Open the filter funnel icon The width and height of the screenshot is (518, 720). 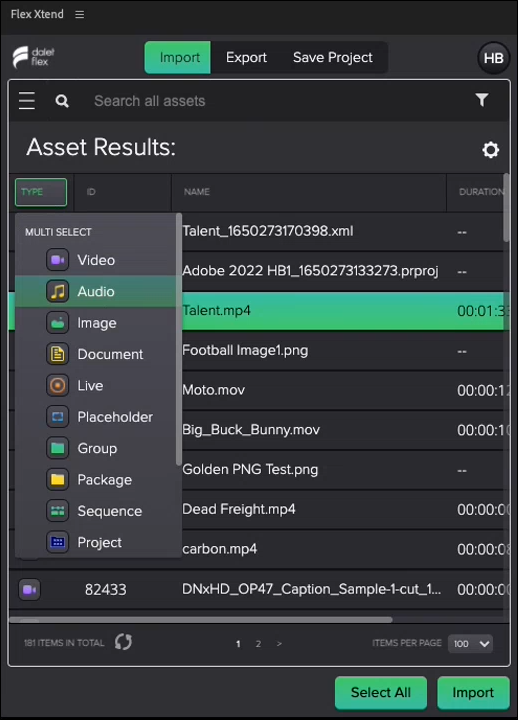pyautogui.click(x=482, y=100)
